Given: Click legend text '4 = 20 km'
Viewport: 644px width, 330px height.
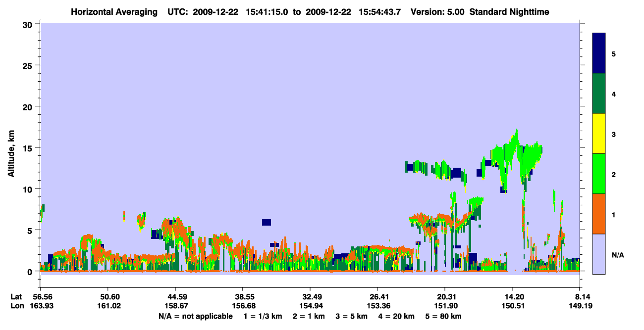Looking at the screenshot, I should [x=397, y=316].
